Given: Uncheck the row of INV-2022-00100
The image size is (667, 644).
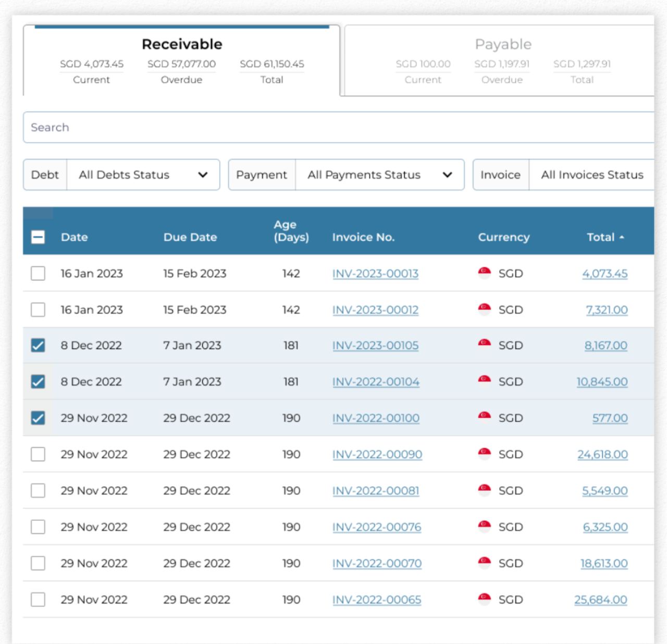Looking at the screenshot, I should [38, 418].
